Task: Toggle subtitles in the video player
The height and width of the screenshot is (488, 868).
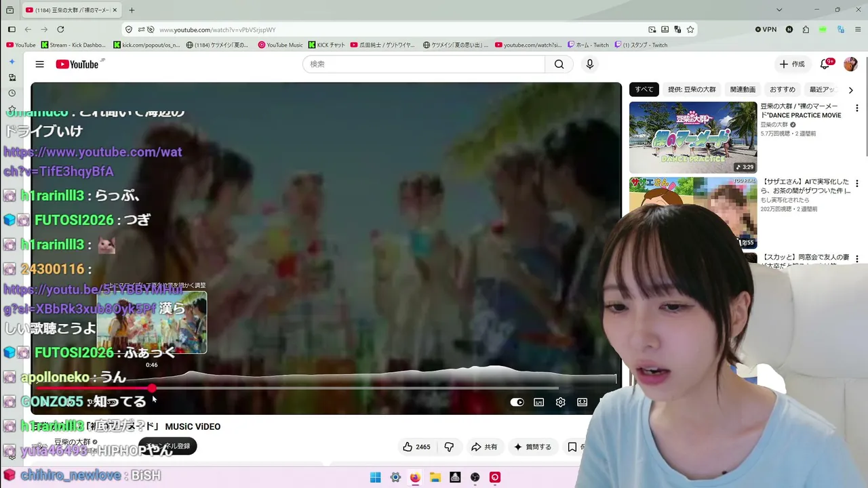Action: click(x=539, y=402)
